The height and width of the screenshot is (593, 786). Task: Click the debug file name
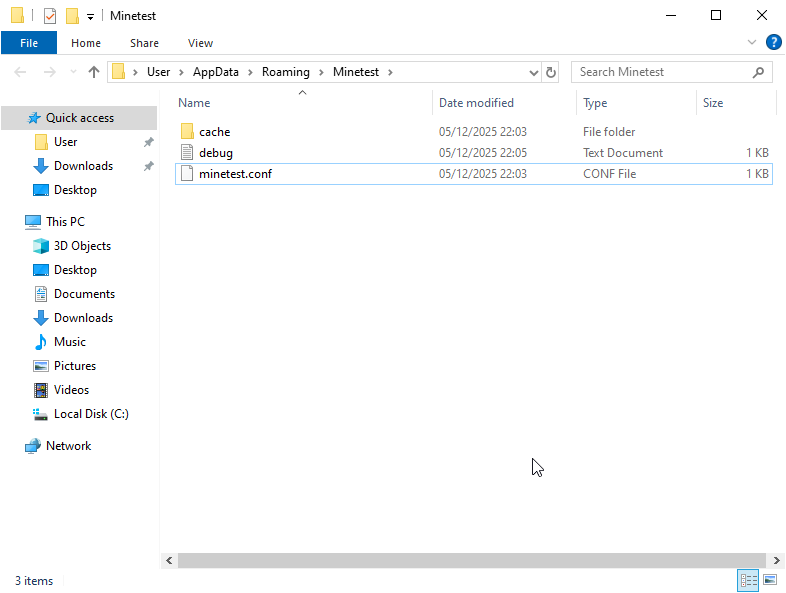click(216, 153)
